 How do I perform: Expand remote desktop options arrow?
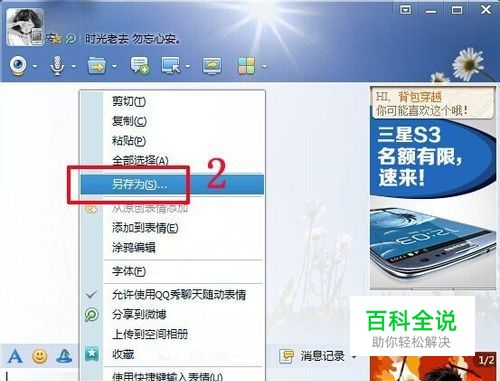(188, 67)
